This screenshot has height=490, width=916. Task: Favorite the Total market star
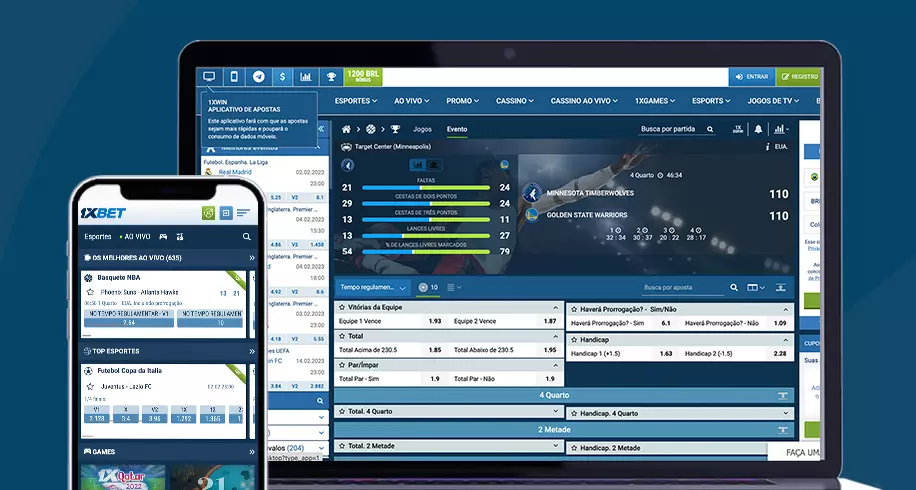342,336
